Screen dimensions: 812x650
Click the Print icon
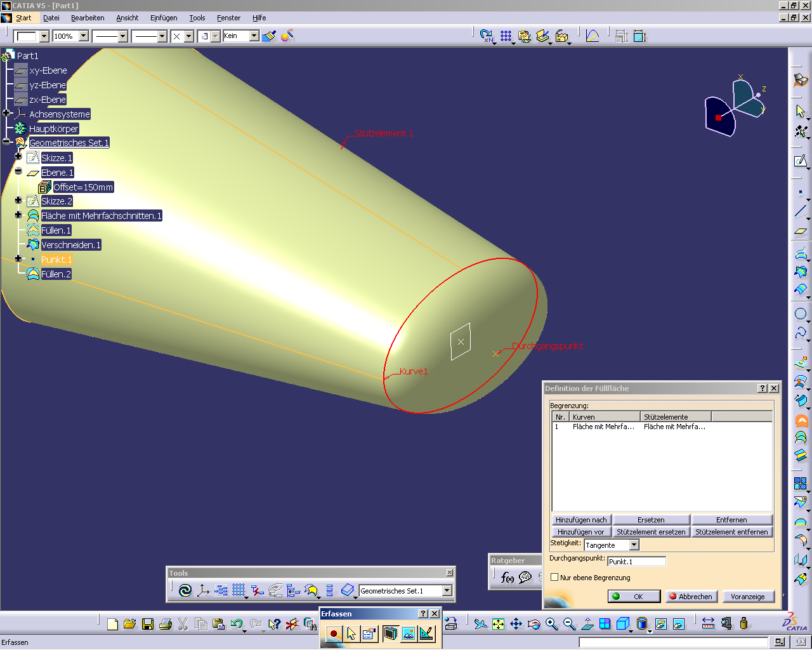166,624
